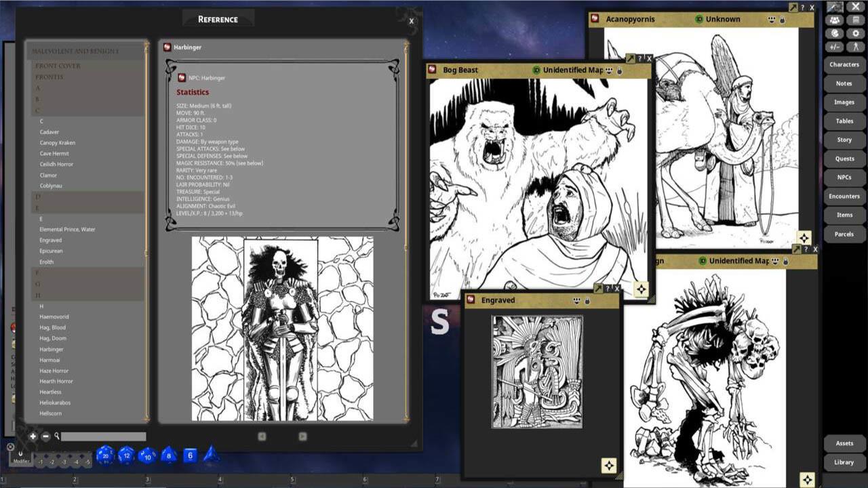Select Hag, Blood in the reference index
Image resolution: width=868 pixels, height=488 pixels.
coord(52,327)
